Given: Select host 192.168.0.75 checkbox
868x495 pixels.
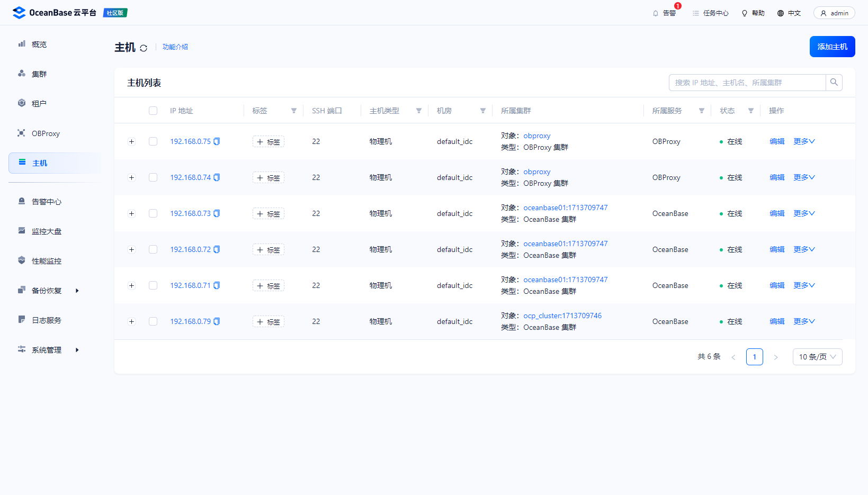Looking at the screenshot, I should point(153,141).
